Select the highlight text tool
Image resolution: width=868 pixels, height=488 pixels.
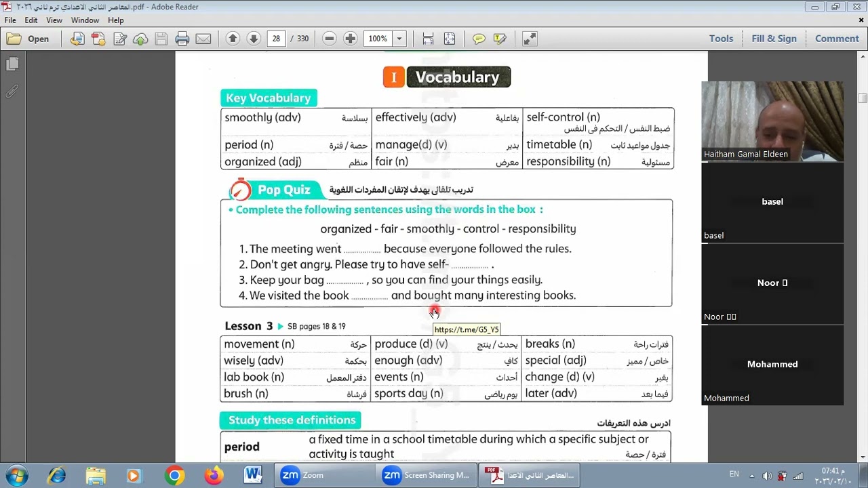pyautogui.click(x=500, y=39)
